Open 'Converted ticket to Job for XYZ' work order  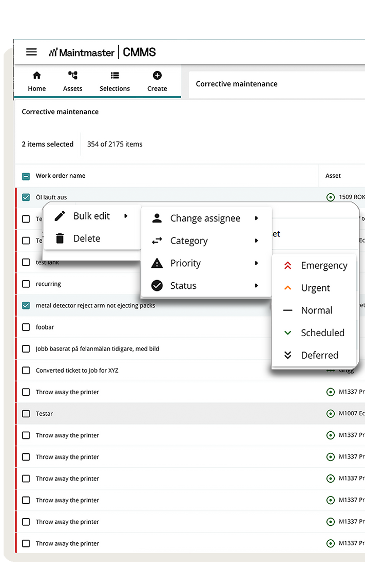(77, 370)
